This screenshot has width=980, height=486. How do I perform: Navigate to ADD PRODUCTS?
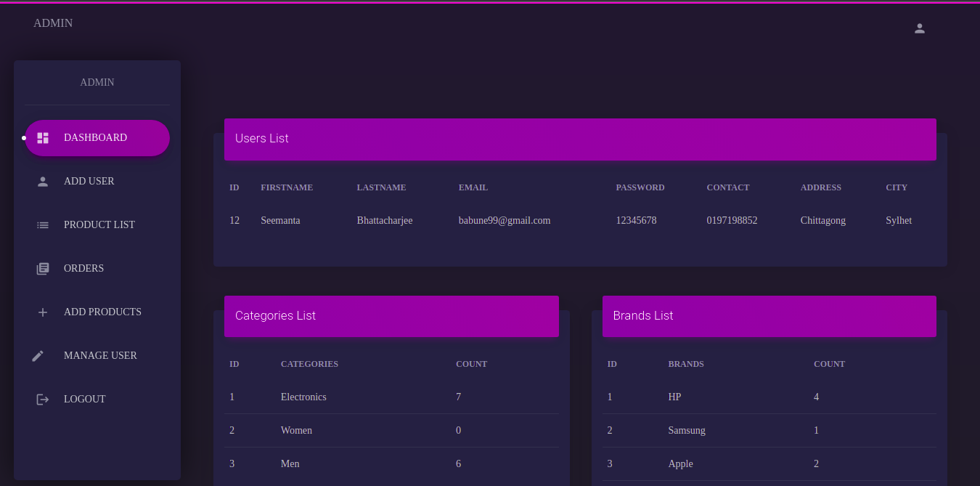(x=97, y=312)
